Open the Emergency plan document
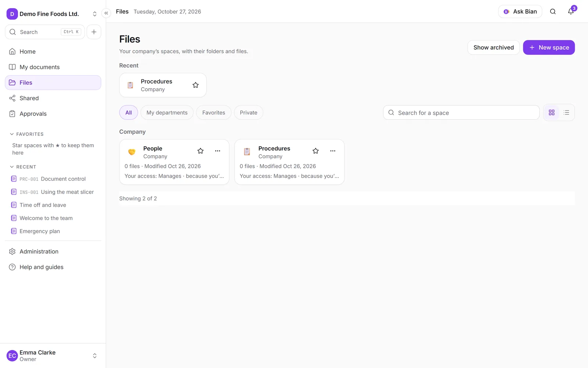 click(x=53, y=231)
